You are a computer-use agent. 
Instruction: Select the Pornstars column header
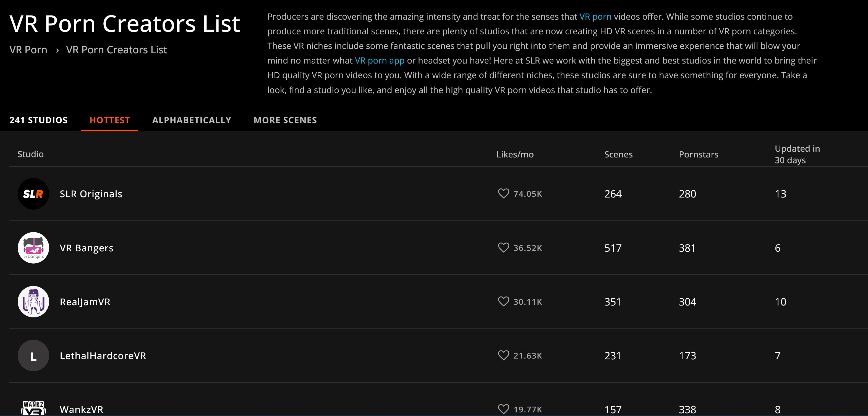click(699, 154)
